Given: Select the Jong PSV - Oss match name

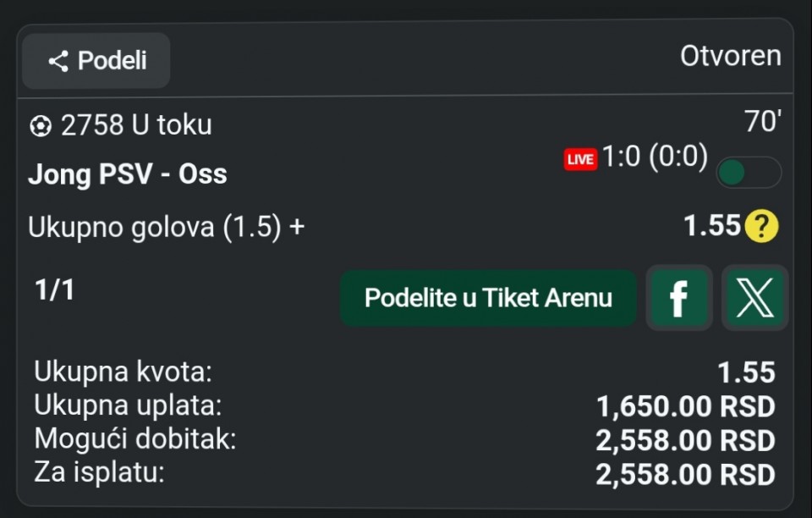Looking at the screenshot, I should (128, 174).
